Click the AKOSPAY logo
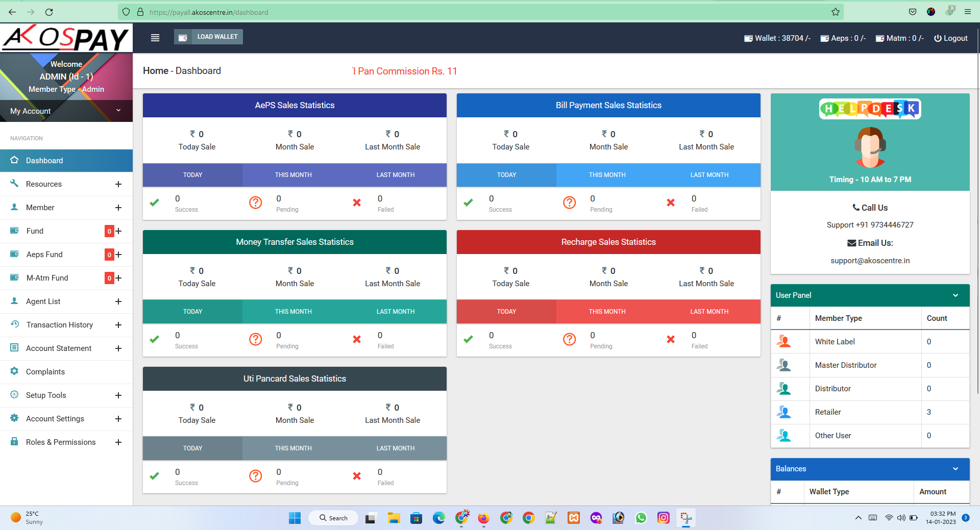Viewport: 980px width, 530px height. [x=66, y=38]
